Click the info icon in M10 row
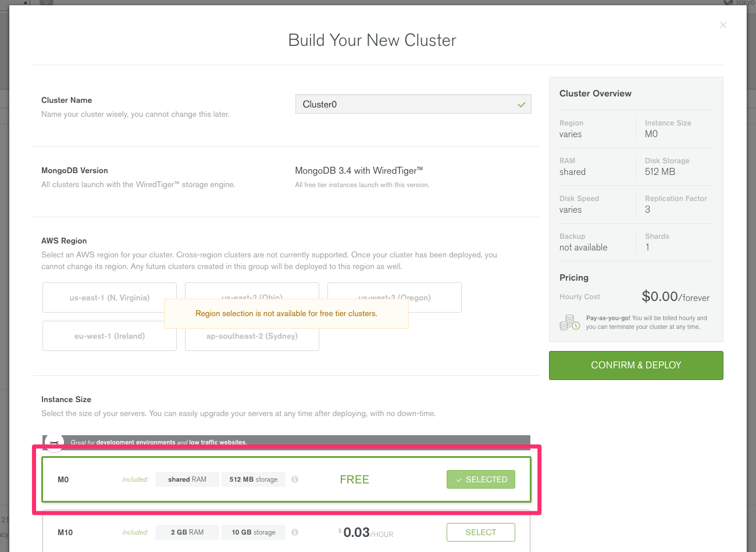 click(x=295, y=532)
